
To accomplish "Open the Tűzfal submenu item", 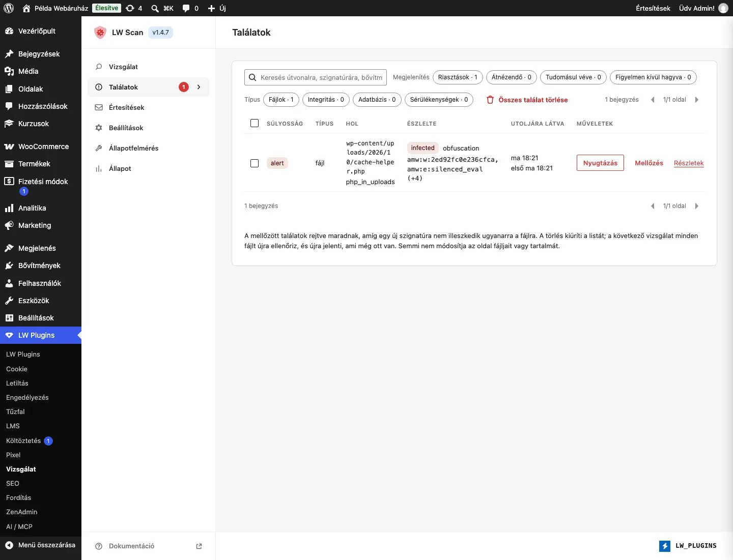I will (x=15, y=411).
